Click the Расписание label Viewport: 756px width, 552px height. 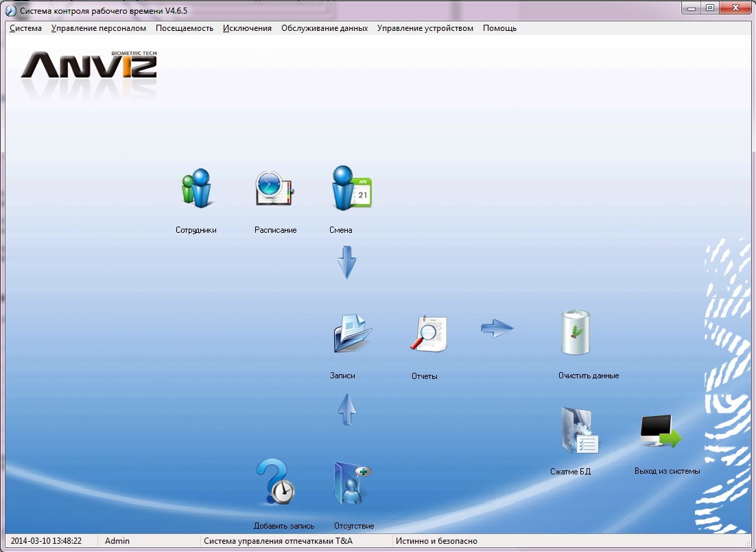(275, 230)
